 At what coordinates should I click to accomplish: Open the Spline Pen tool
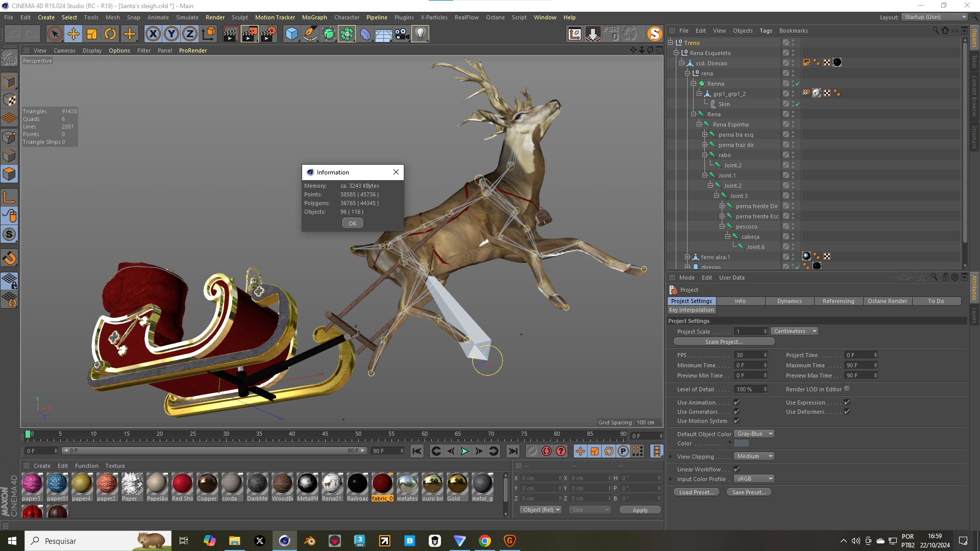(310, 34)
